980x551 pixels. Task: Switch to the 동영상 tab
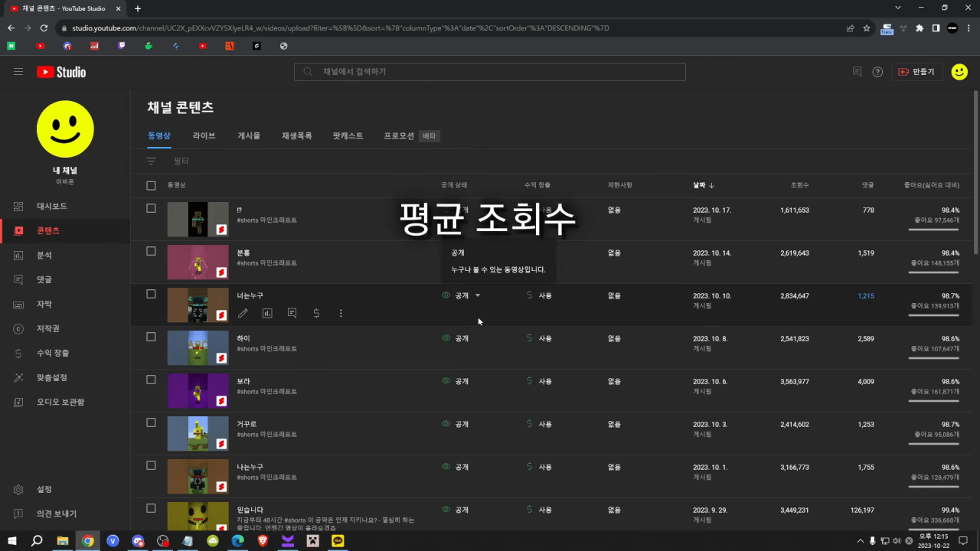pyautogui.click(x=159, y=135)
